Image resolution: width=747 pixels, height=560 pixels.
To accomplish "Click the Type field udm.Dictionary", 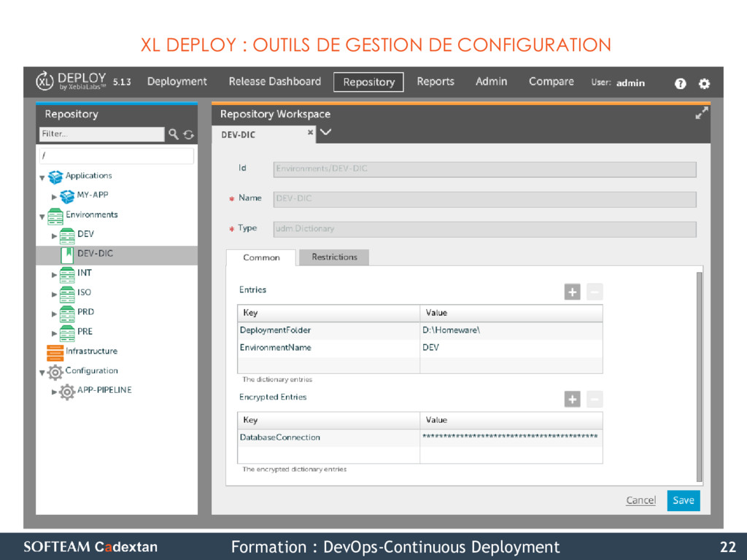I will pos(484,229).
